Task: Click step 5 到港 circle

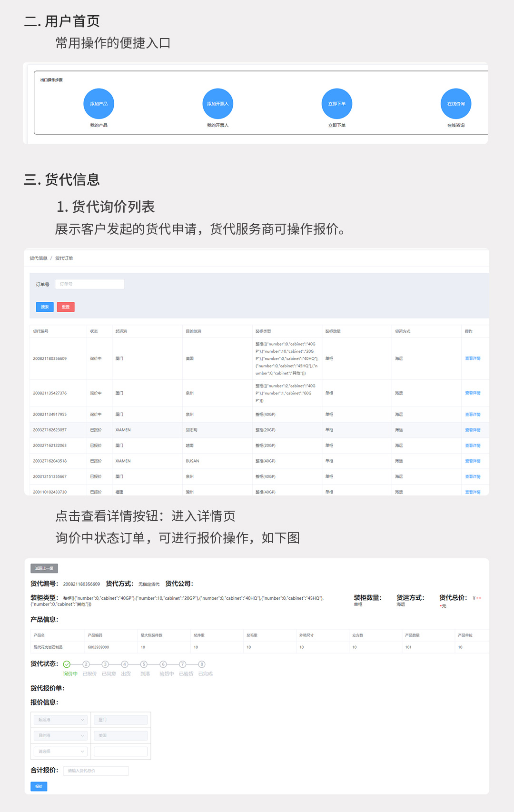Action: click(x=144, y=664)
